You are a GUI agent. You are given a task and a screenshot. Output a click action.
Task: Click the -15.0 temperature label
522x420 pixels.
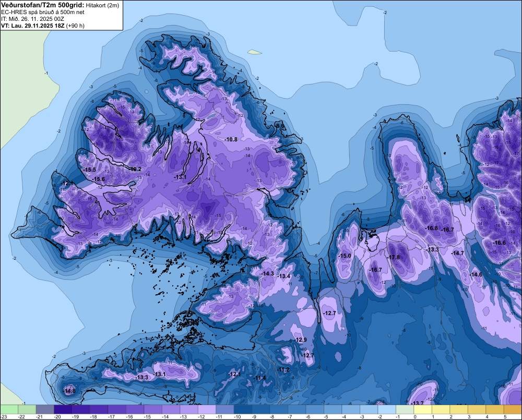click(x=345, y=256)
